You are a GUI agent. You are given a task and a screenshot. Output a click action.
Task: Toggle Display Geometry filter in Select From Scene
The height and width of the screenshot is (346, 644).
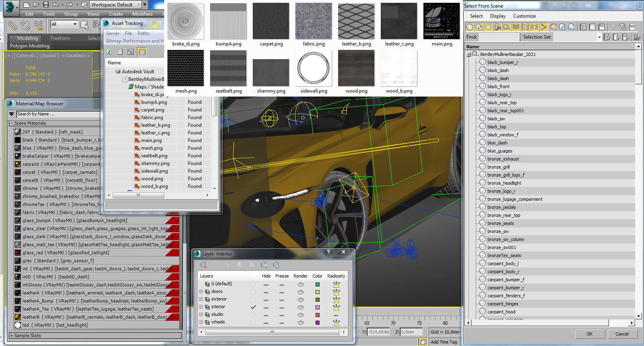[470, 27]
